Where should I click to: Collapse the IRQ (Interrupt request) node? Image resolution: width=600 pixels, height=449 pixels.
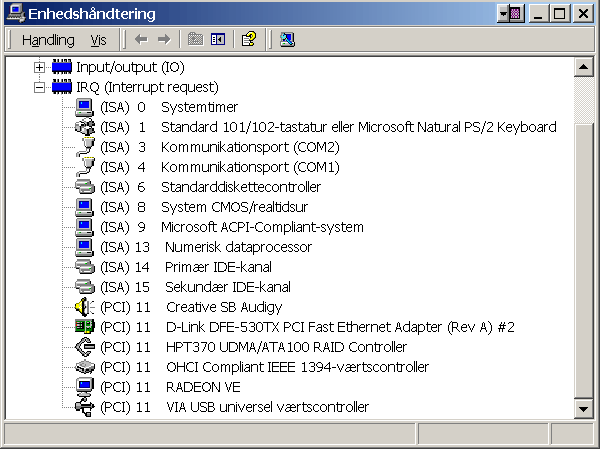click(40, 87)
